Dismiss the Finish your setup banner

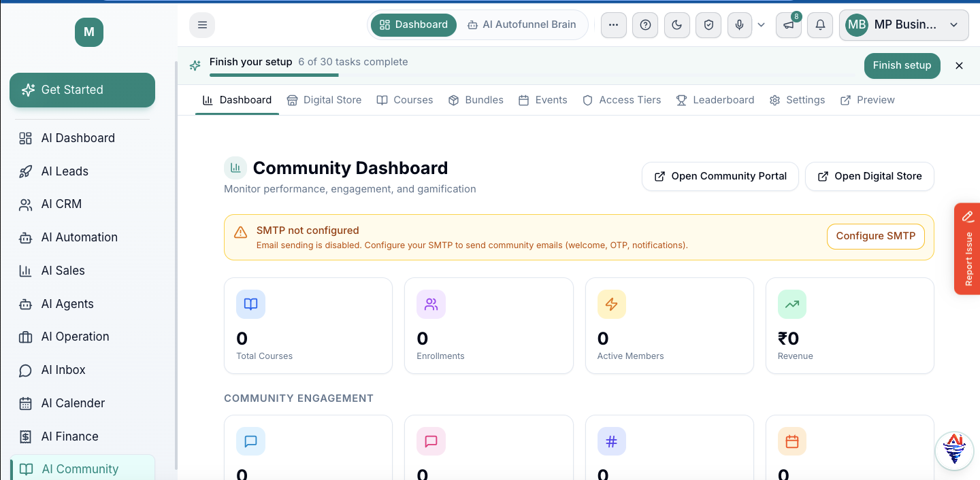click(959, 65)
